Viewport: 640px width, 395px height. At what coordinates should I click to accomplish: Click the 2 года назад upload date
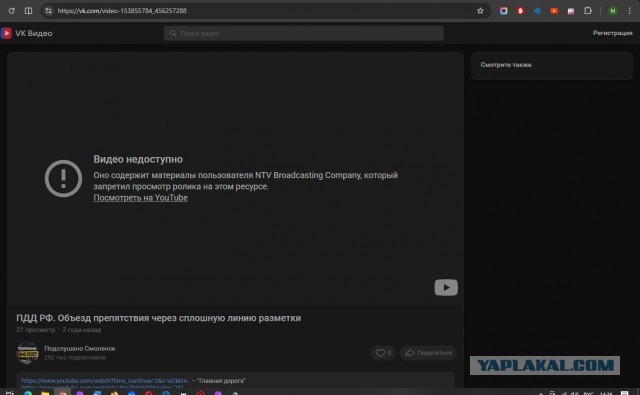82,329
